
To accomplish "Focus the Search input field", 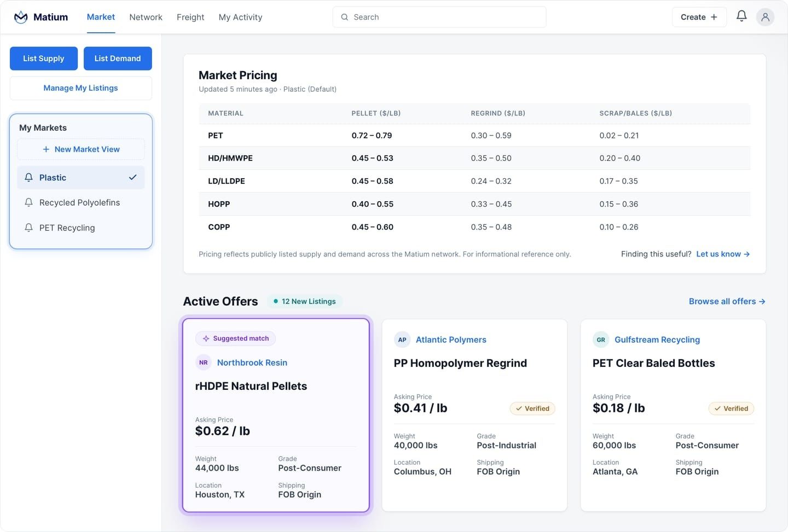I will tap(439, 17).
